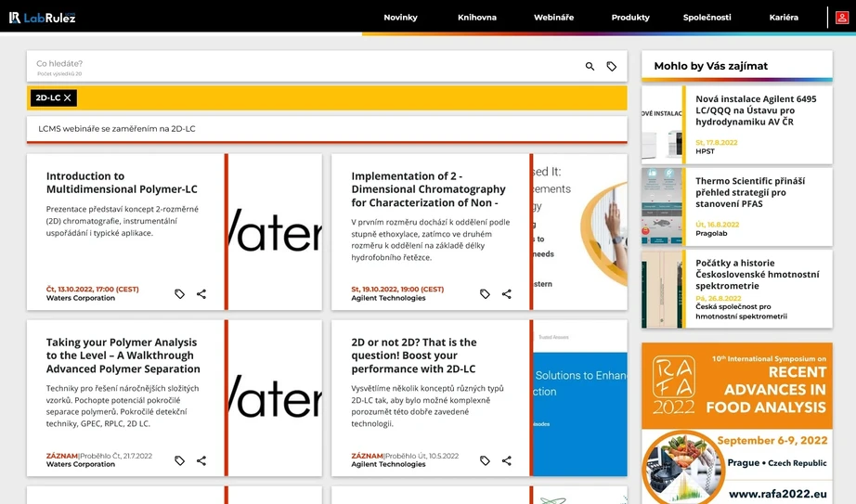856x504 pixels.
Task: Go to Kariéra section
Action: (784, 18)
